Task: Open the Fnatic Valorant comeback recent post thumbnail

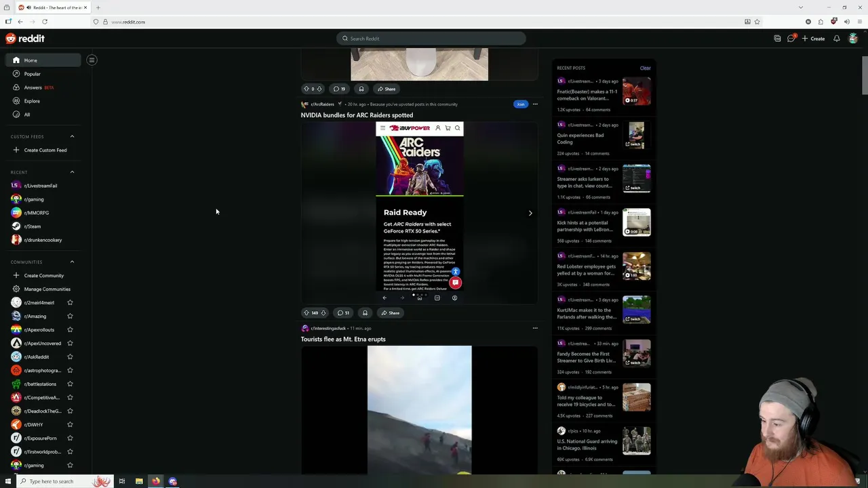Action: [x=636, y=91]
